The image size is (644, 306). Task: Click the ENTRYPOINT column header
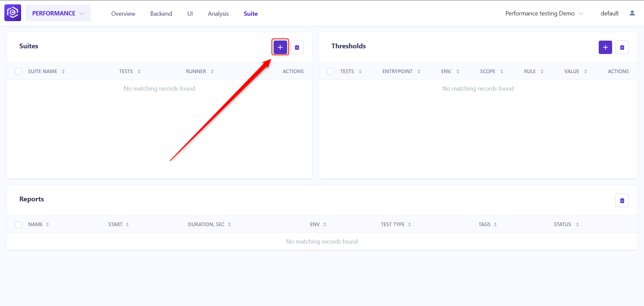click(397, 71)
